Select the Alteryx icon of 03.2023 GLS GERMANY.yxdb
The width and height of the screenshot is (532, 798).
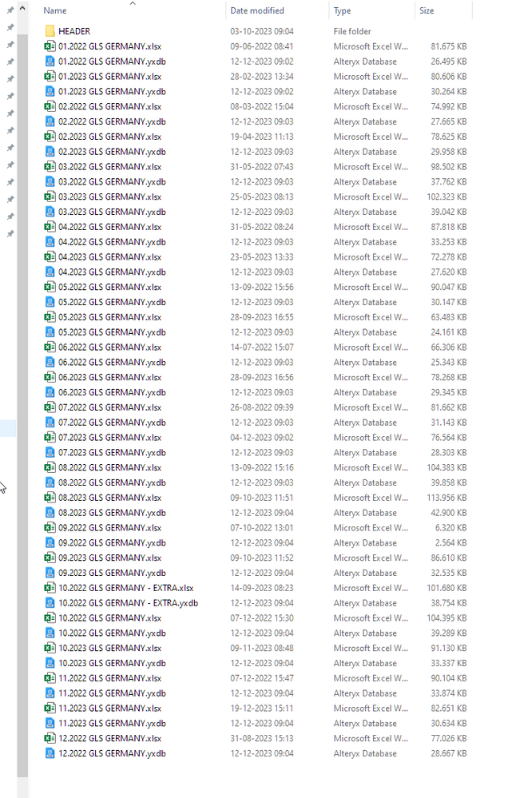pyautogui.click(x=50, y=212)
